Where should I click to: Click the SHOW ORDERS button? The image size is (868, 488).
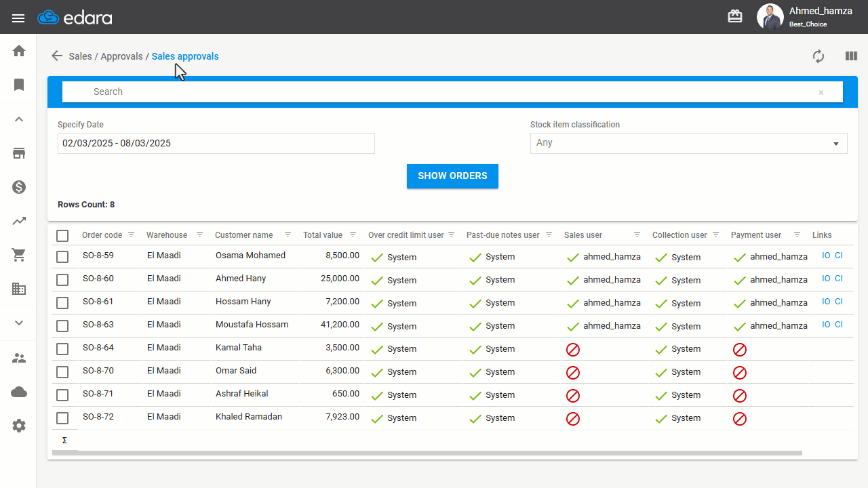(452, 176)
